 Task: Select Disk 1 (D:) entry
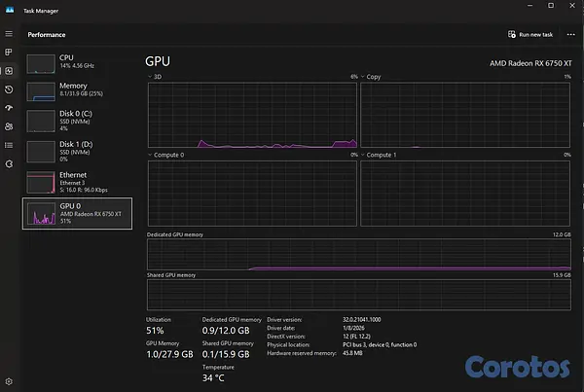point(77,151)
